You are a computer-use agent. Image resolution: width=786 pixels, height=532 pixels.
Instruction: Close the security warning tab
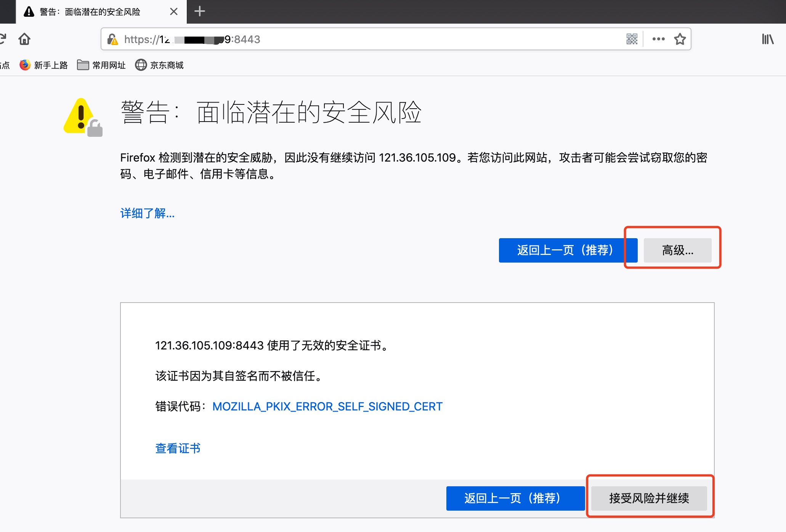click(x=174, y=11)
